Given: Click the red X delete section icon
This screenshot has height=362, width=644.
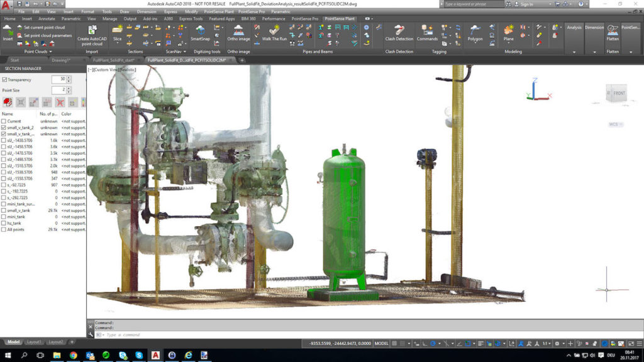Looking at the screenshot, I should point(60,102).
